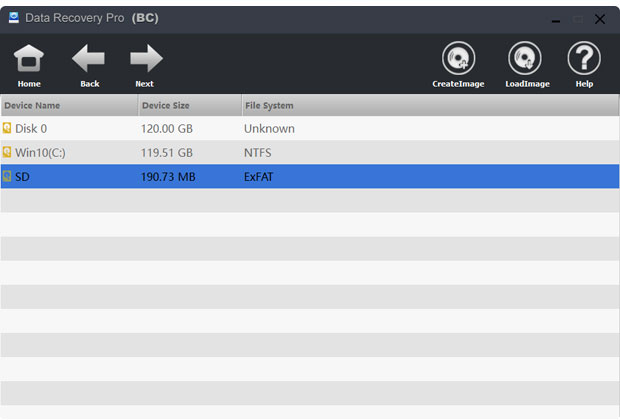The height and width of the screenshot is (420, 620).
Task: Click the drive icon beside Win10(C:)
Action: [7, 152]
